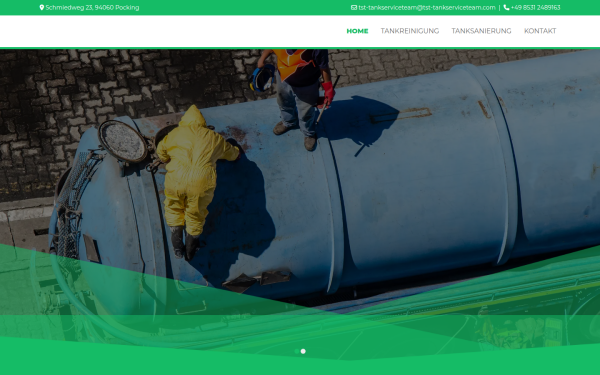
Task: Click the location pin icon
Action: [42, 7]
